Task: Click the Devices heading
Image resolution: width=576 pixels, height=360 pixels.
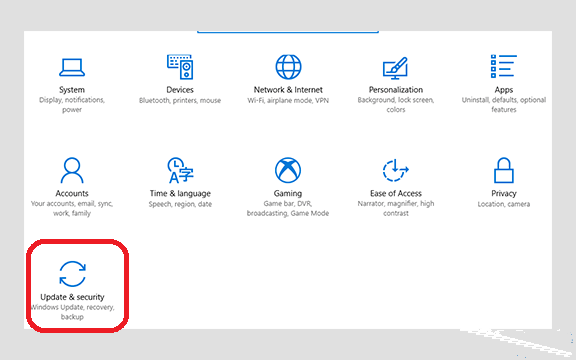Action: point(180,90)
